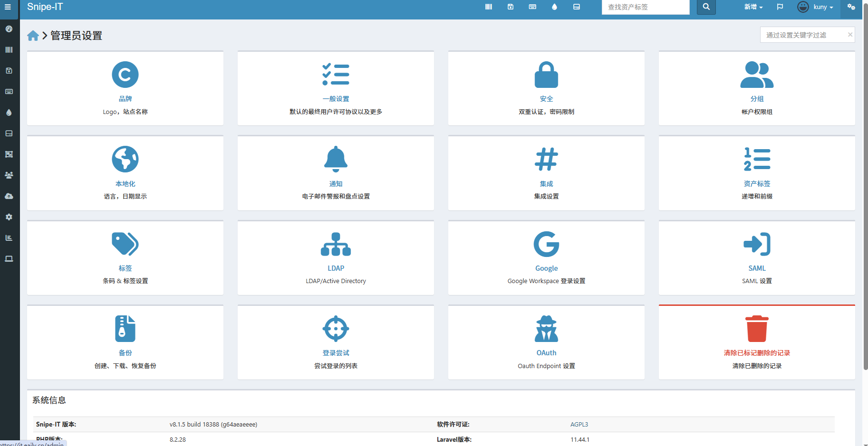Open the alerts flag icon
The height and width of the screenshot is (446, 868).
coord(780,7)
